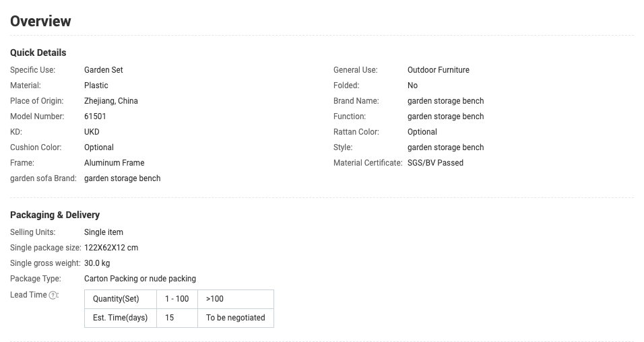Select the package size "122X62X12 cm"
This screenshot has width=644, height=342.
pos(110,248)
